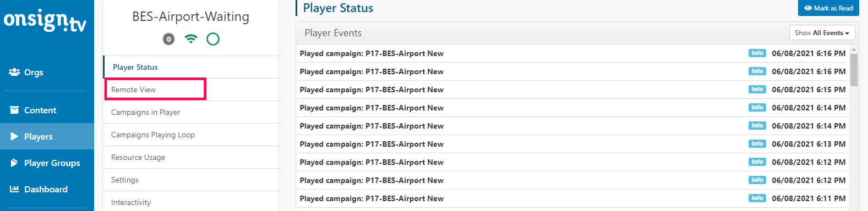Click the grey zero count badge
This screenshot has height=211, width=868.
tap(169, 39)
